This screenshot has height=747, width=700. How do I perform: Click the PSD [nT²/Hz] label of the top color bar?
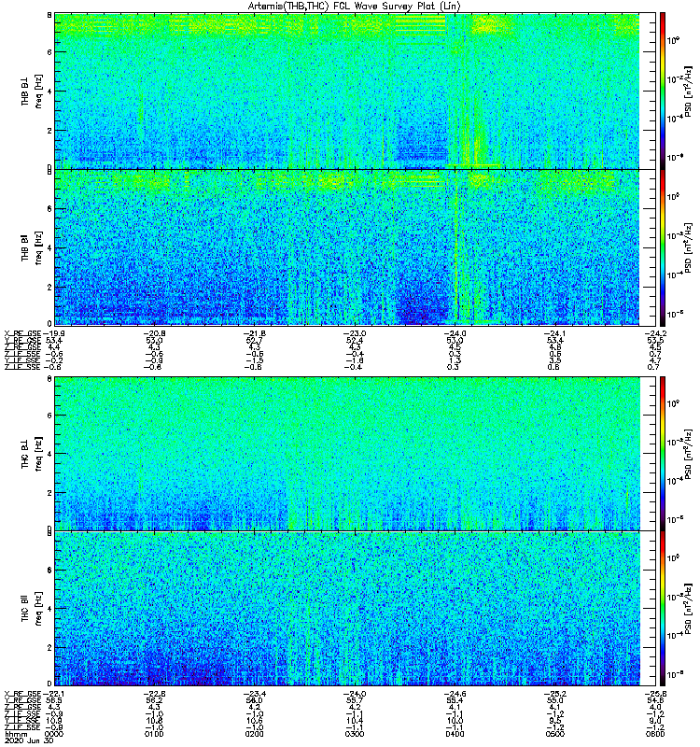pyautogui.click(x=688, y=91)
